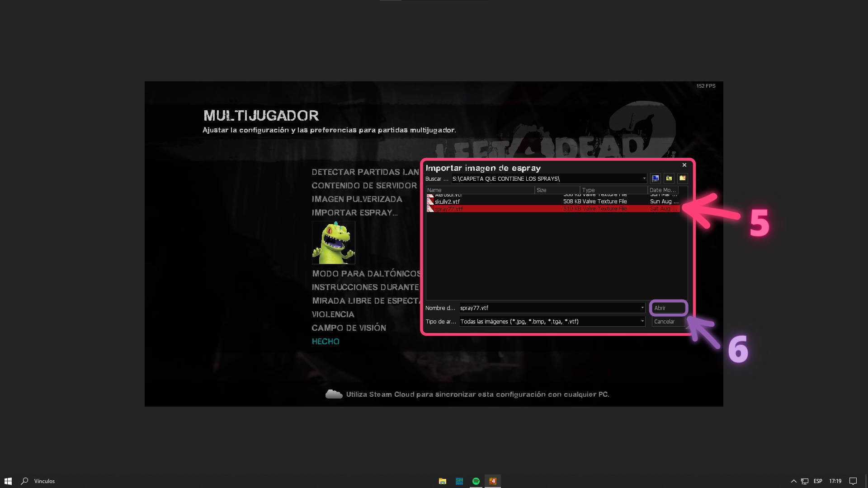Open File Explorer from the taskbar
The width and height of the screenshot is (868, 488).
click(x=443, y=481)
